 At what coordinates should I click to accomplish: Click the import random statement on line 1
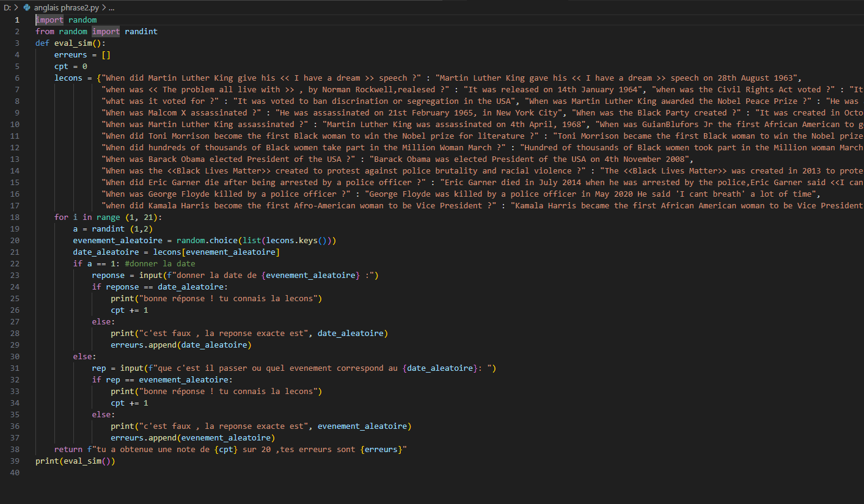[66, 19]
